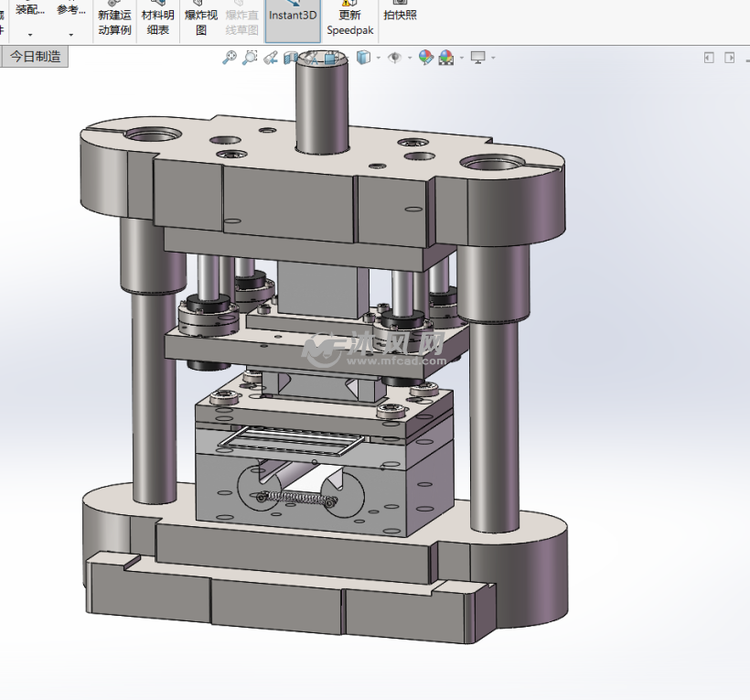Click the Display Style cube icon
The width and height of the screenshot is (750, 700).
pyautogui.click(x=363, y=58)
